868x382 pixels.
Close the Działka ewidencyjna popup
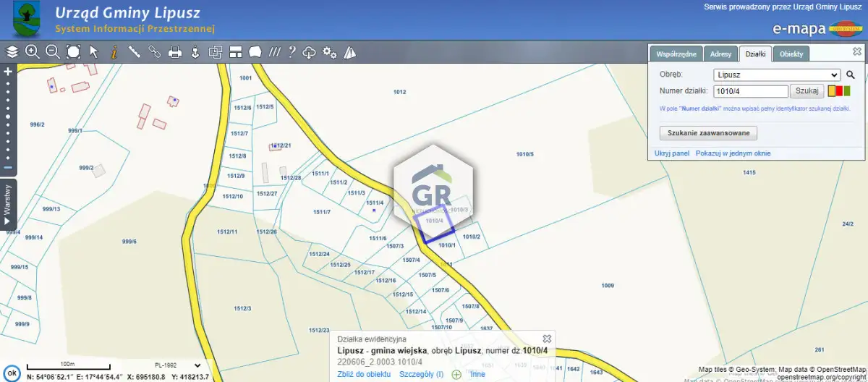(x=547, y=339)
